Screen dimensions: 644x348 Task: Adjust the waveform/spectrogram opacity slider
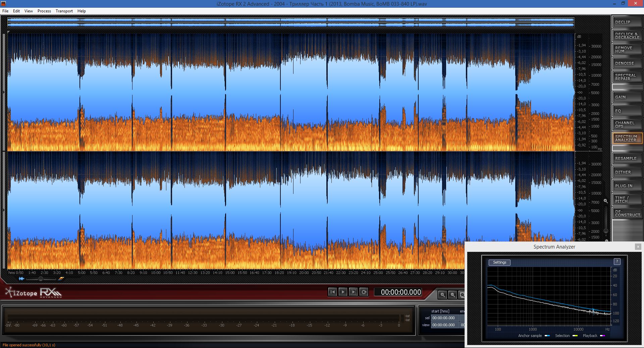(x=41, y=279)
